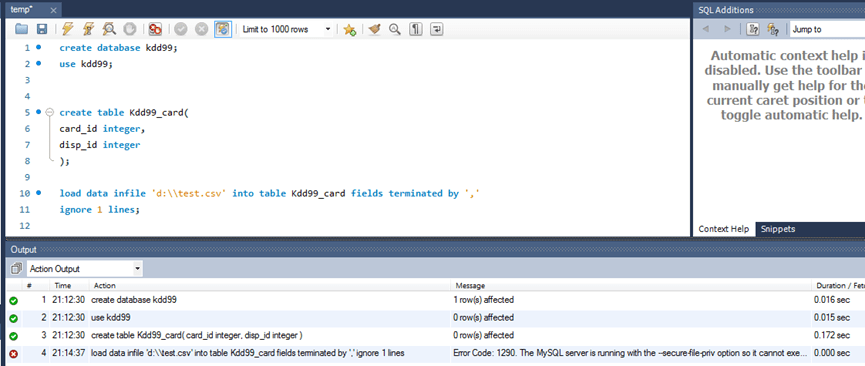This screenshot has height=366, width=865.
Task: Toggle stop-on-error execution button
Action: [x=155, y=29]
